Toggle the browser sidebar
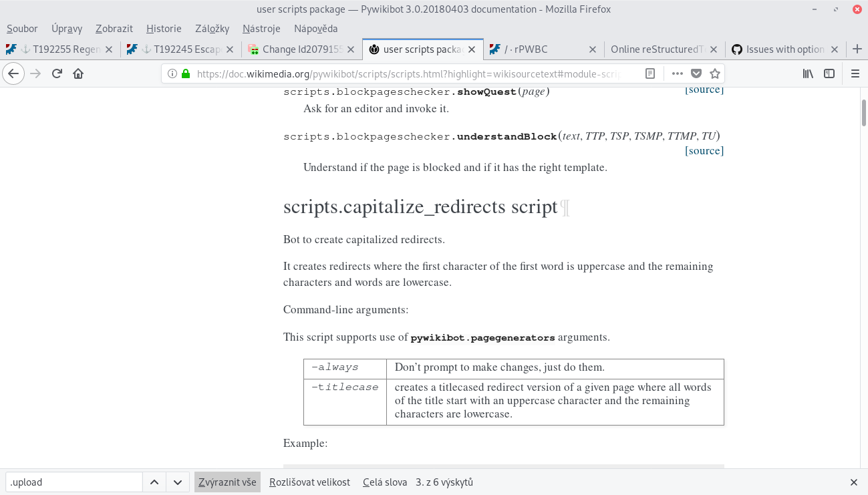Image resolution: width=868 pixels, height=495 pixels. pos(829,73)
